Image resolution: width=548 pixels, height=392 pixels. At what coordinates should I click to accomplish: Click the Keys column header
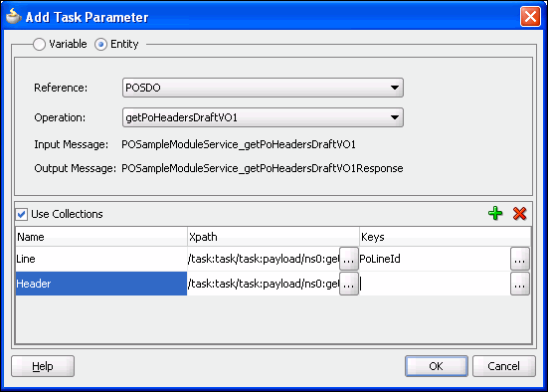click(445, 237)
